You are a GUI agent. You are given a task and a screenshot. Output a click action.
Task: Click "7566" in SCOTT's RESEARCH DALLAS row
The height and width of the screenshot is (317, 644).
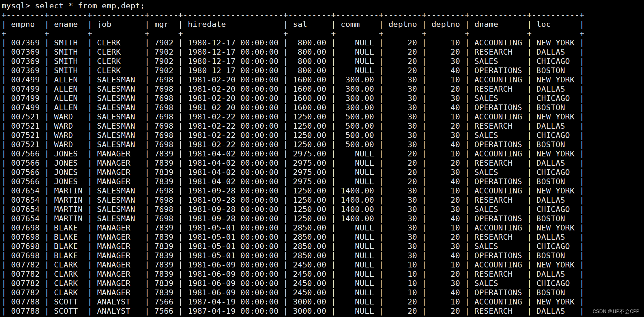point(164,311)
